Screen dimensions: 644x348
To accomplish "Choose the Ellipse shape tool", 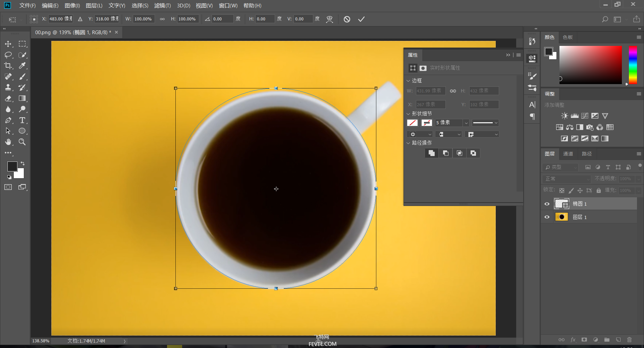I will [x=22, y=131].
